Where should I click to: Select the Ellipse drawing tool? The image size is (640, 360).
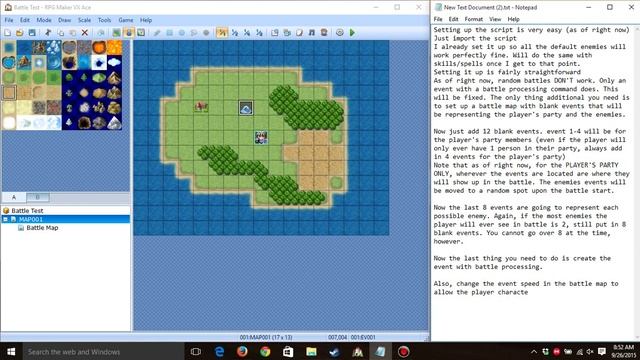point(182,33)
